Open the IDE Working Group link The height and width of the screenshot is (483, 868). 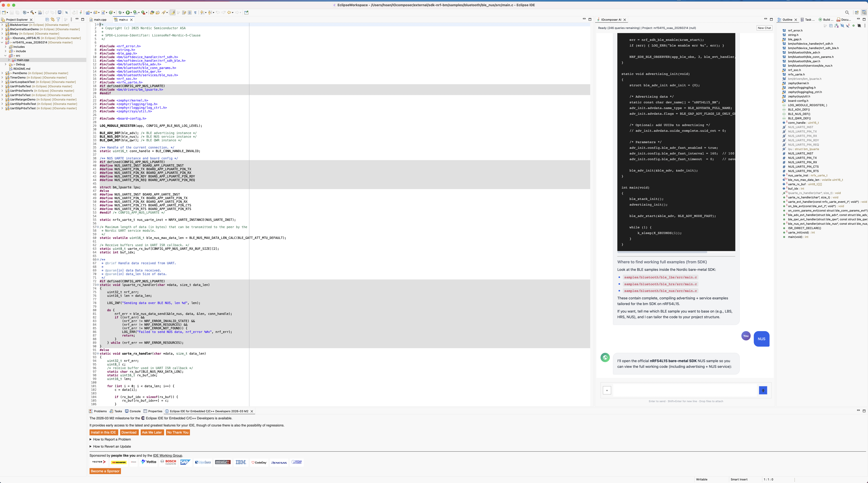[167, 455]
